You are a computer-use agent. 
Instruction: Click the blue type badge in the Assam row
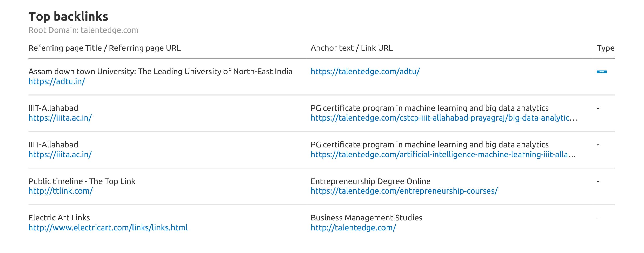[601, 72]
